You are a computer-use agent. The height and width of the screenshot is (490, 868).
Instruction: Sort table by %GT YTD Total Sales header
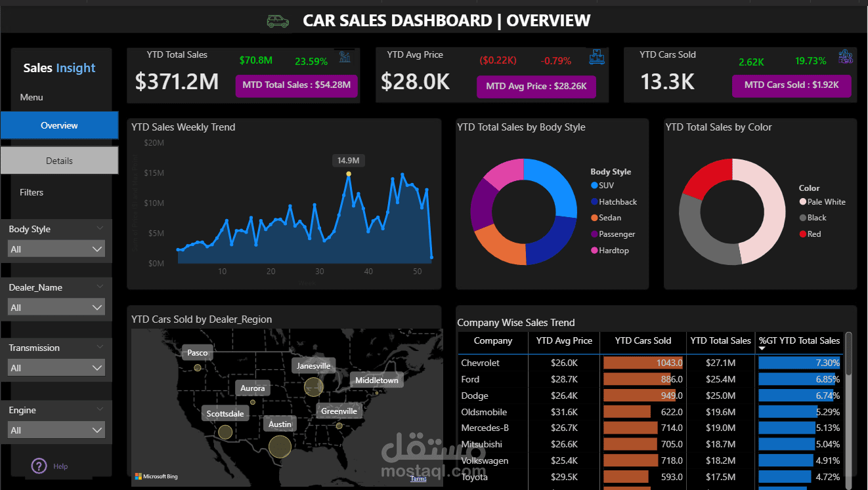pos(799,341)
